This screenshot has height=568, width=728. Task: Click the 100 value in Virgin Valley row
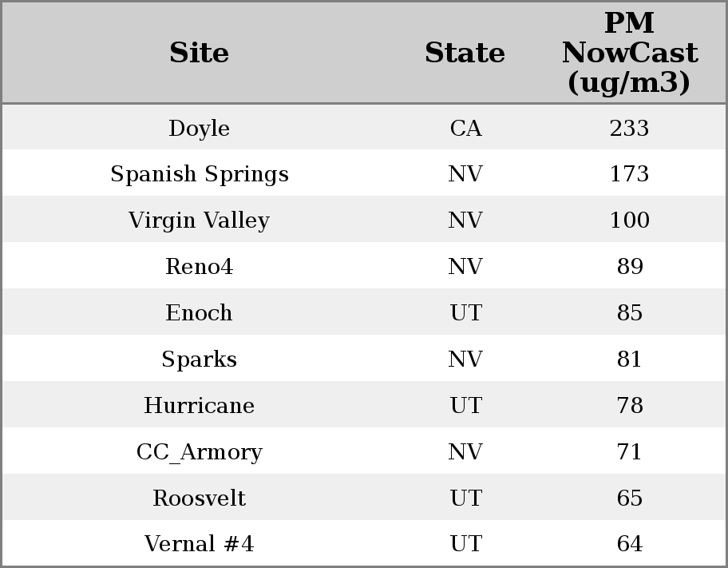[x=629, y=220]
